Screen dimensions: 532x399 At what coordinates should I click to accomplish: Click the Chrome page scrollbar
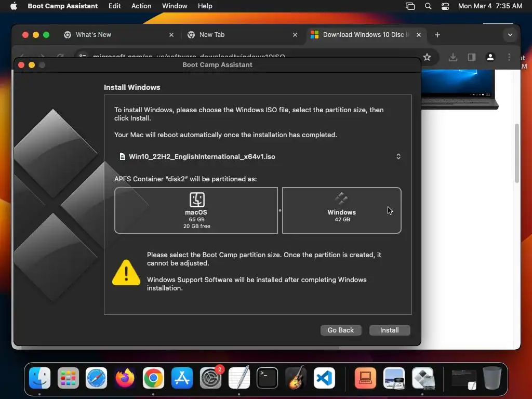coord(517,153)
